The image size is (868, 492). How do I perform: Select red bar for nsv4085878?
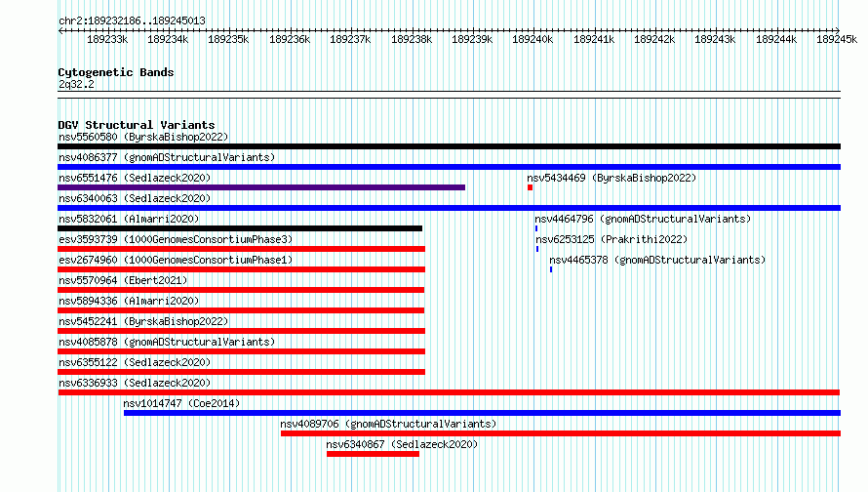tap(241, 351)
